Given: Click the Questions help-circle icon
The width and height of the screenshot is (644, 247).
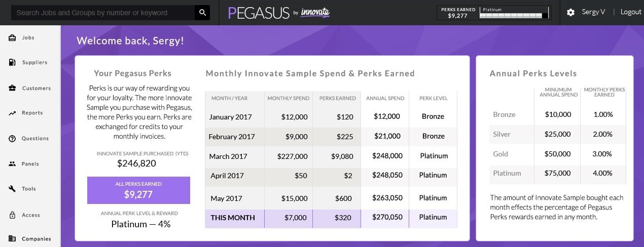Looking at the screenshot, I should tap(12, 139).
